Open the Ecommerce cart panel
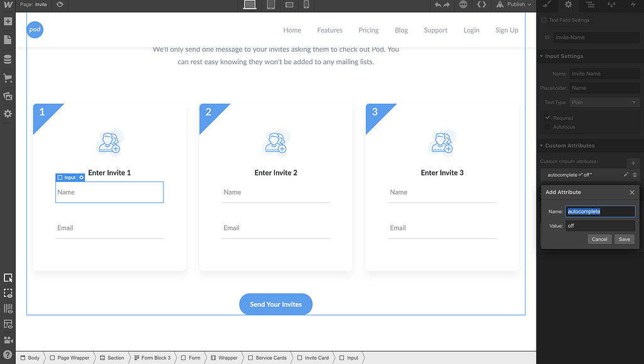Image resolution: width=644 pixels, height=364 pixels. click(x=9, y=76)
